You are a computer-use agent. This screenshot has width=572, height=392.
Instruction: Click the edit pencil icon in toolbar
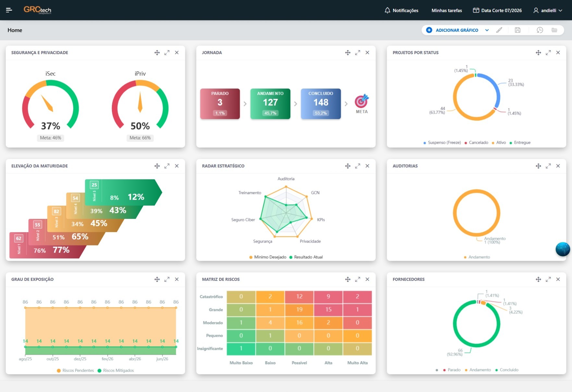499,30
